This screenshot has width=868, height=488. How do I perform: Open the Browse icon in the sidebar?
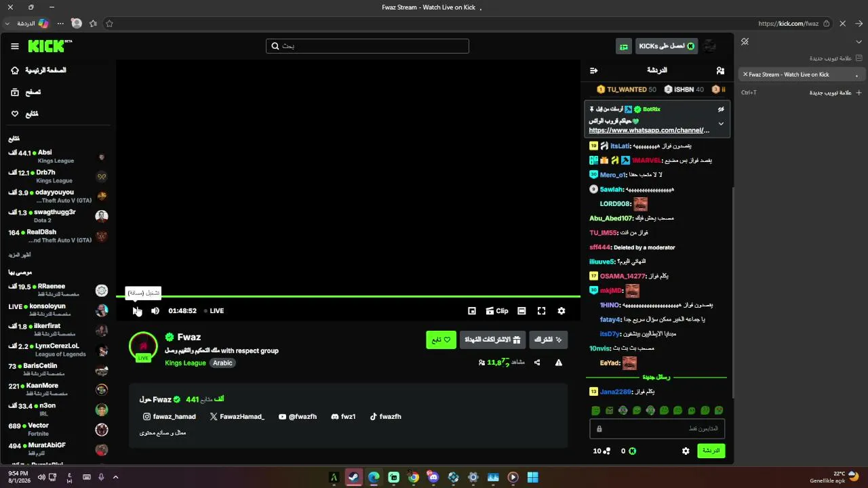click(x=15, y=92)
